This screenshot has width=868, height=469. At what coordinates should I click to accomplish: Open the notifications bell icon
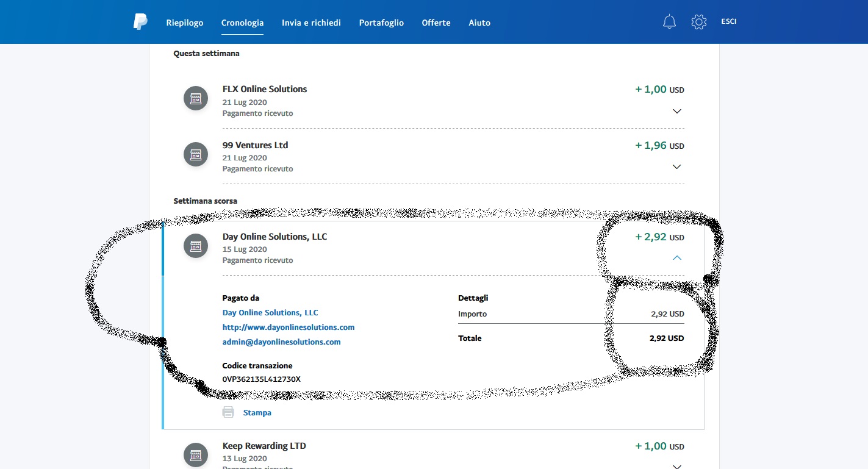[x=669, y=22]
